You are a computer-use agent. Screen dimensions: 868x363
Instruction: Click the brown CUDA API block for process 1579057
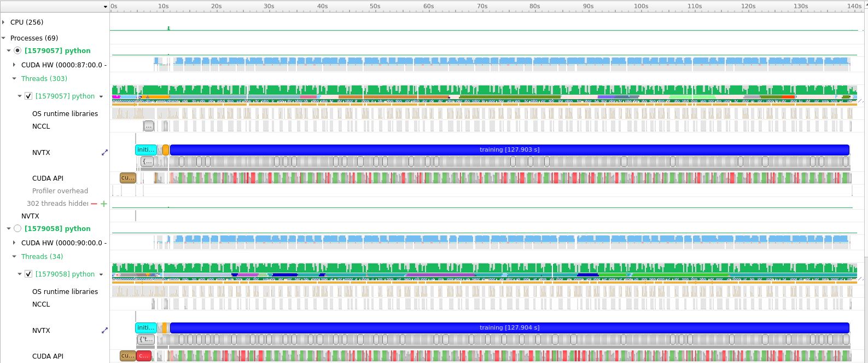[x=127, y=178]
